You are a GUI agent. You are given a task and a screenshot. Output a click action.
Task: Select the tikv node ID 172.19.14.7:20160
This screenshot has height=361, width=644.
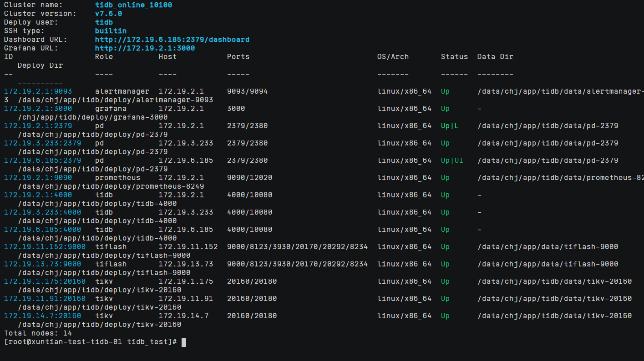[42, 316]
